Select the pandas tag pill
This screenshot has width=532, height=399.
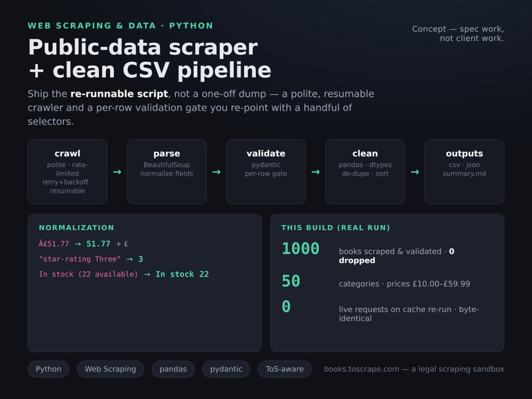click(173, 369)
